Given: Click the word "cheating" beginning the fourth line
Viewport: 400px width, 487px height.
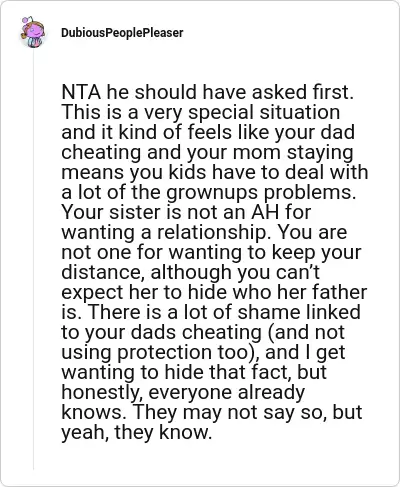Looking at the screenshot, I should point(101,152).
